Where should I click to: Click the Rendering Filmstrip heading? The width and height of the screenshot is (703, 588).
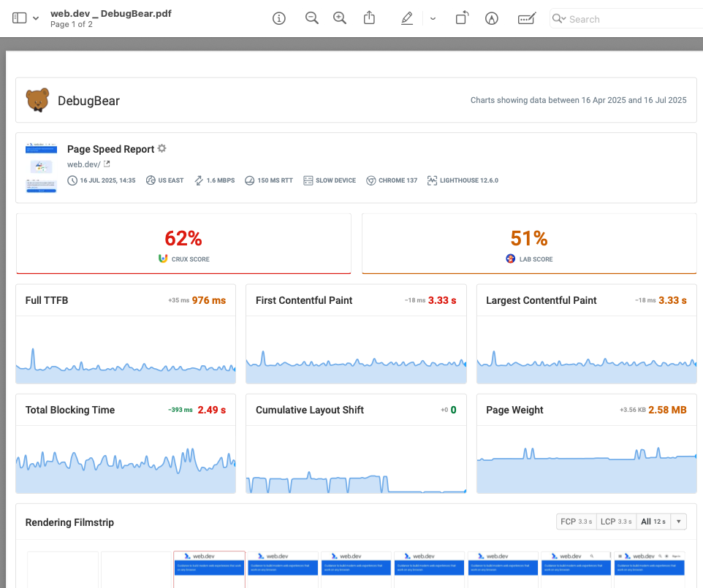pos(69,522)
